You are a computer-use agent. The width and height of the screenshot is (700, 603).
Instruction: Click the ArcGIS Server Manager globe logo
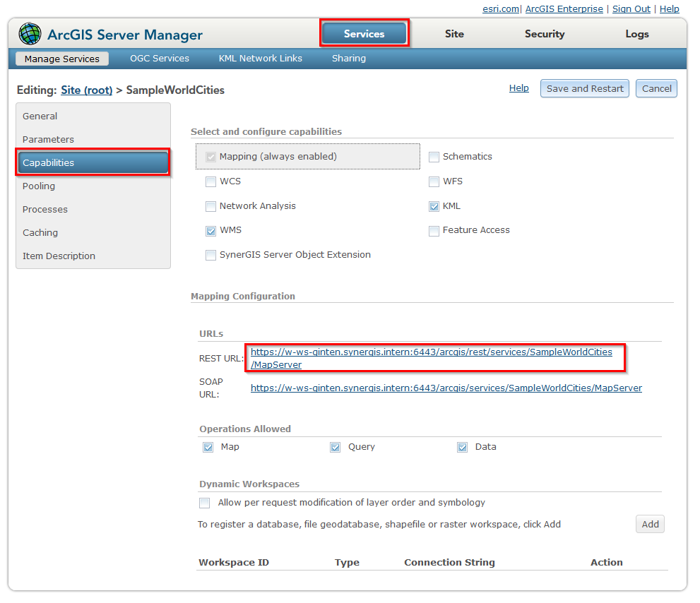tap(29, 33)
